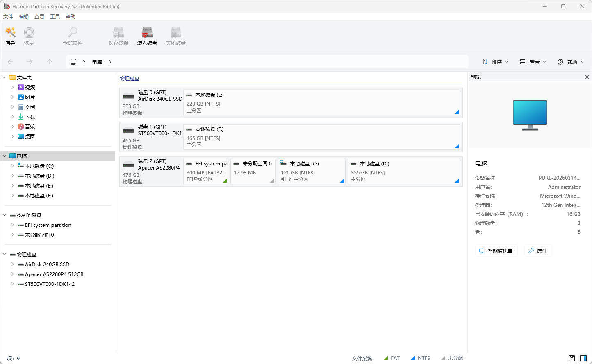Viewport: 592px width, 364px height.
Task: Expand the AirDisk 240GB SSD tree node
Action: click(x=12, y=264)
